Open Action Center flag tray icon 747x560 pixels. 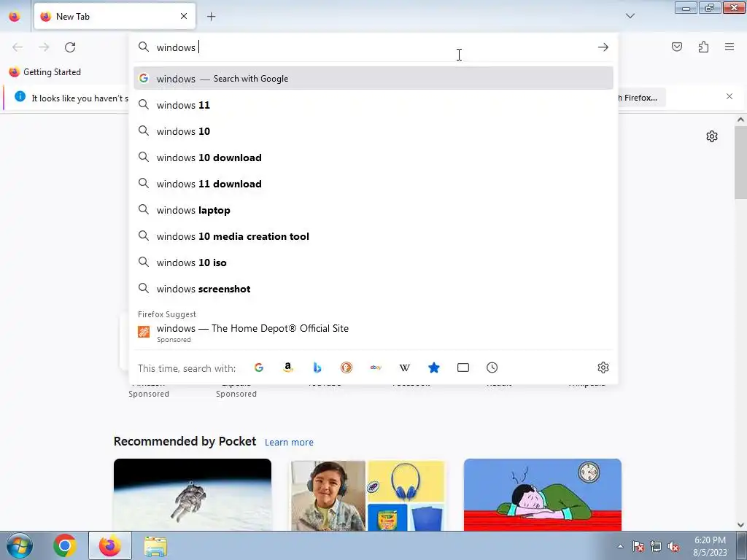pos(638,547)
